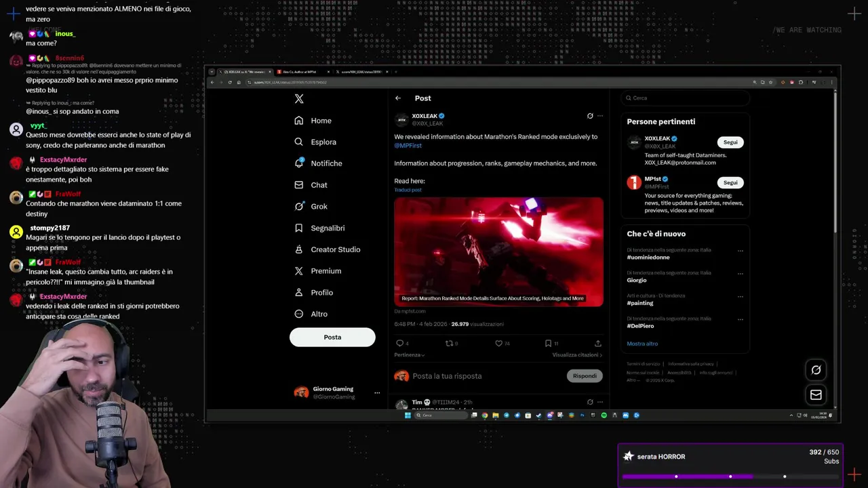Click Mostra altro in trends
Screen dimensions: 868x488
click(642, 344)
